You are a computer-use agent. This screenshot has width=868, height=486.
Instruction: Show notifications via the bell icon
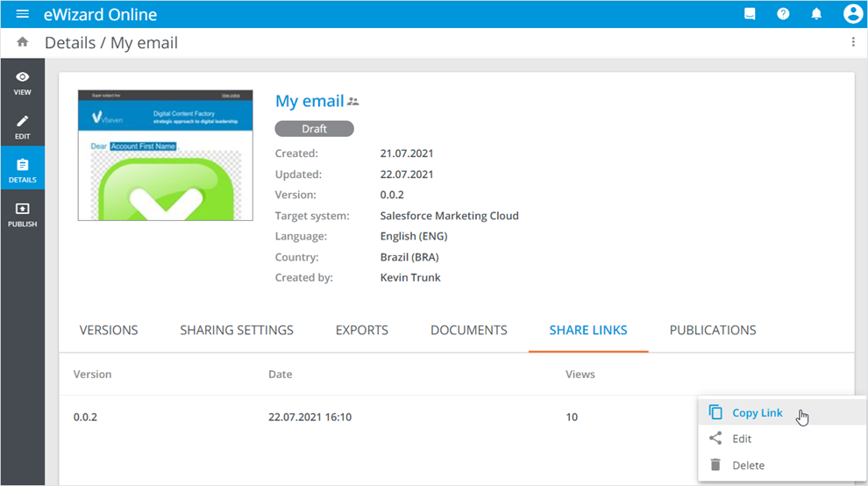(x=816, y=14)
